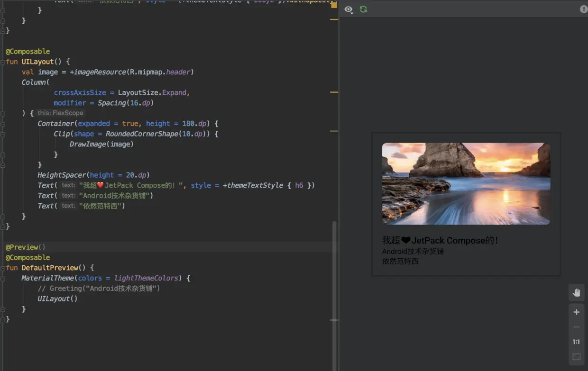Open the preview warning indicator icon
Screen dimensions: 588x371
584,9
